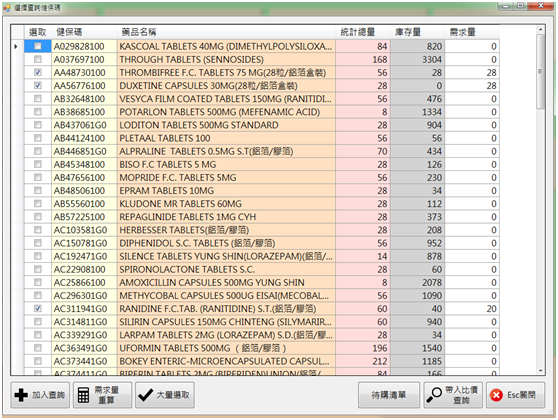558x420 pixels.
Task: Uncheck DUXETINE CAPSULES 30MG row checkbox
Action: coord(38,86)
